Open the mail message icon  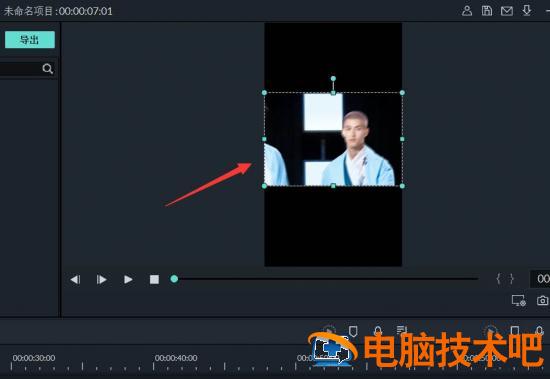[x=507, y=11]
